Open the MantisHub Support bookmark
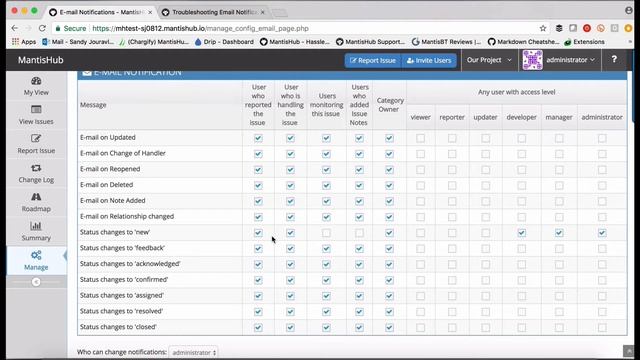This screenshot has height=360, width=640. (x=370, y=42)
